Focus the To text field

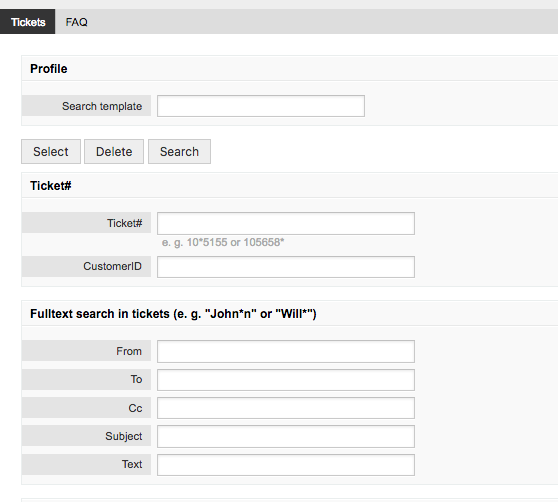click(286, 380)
